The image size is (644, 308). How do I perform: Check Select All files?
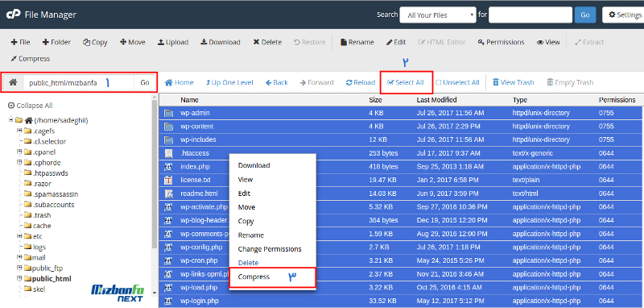pos(406,82)
